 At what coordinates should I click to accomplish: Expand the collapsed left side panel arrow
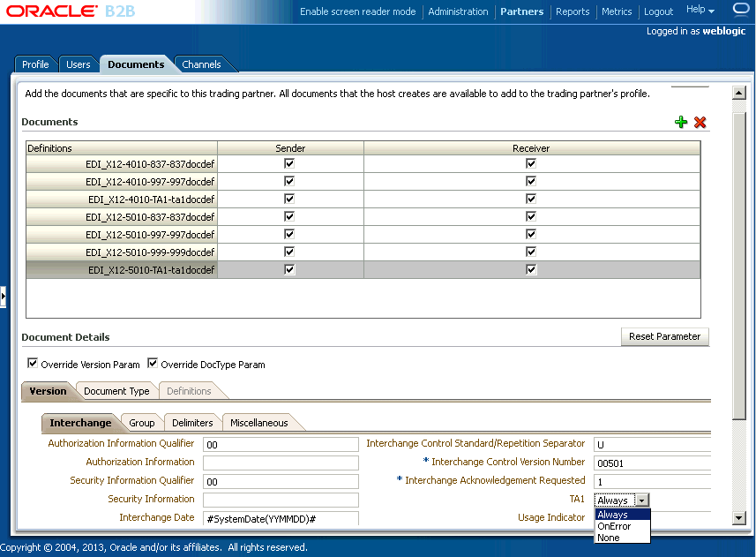click(3, 297)
